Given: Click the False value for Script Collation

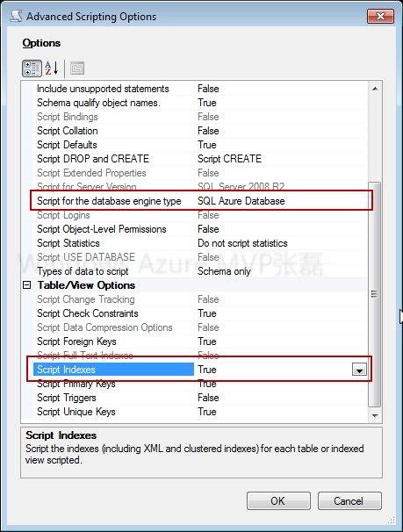Looking at the screenshot, I should click(x=281, y=131).
